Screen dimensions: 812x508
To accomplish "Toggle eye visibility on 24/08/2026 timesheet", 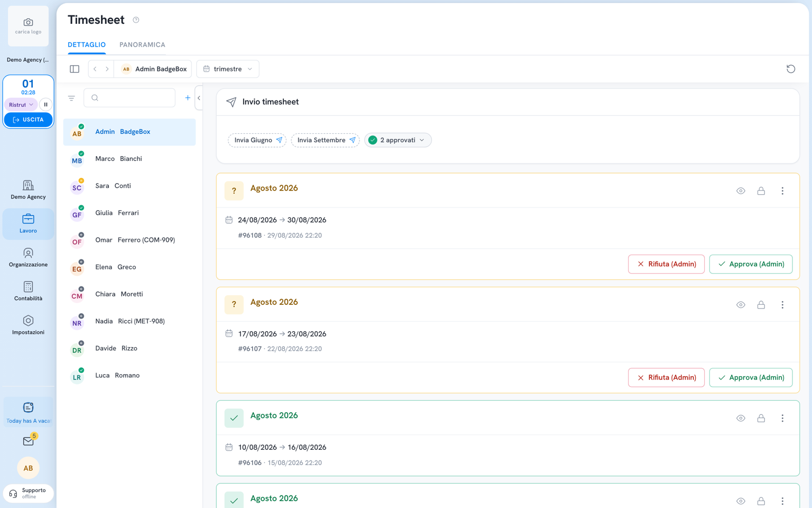I will (x=741, y=191).
